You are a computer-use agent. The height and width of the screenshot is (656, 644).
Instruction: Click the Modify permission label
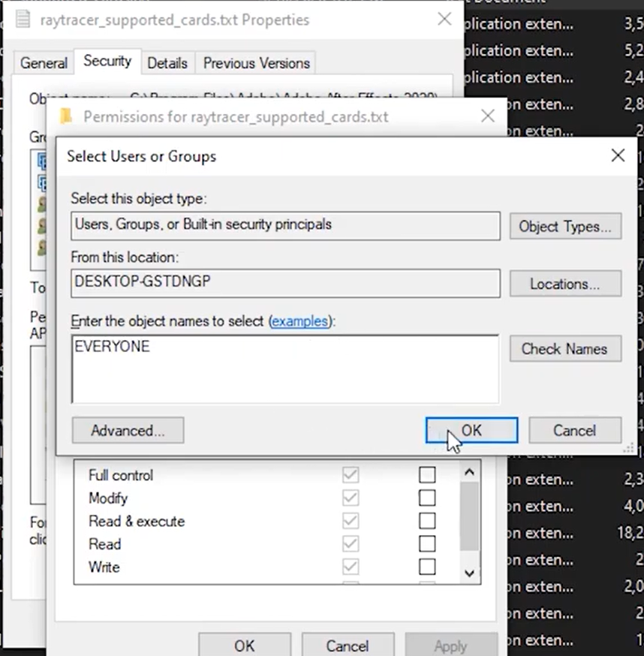(x=108, y=498)
